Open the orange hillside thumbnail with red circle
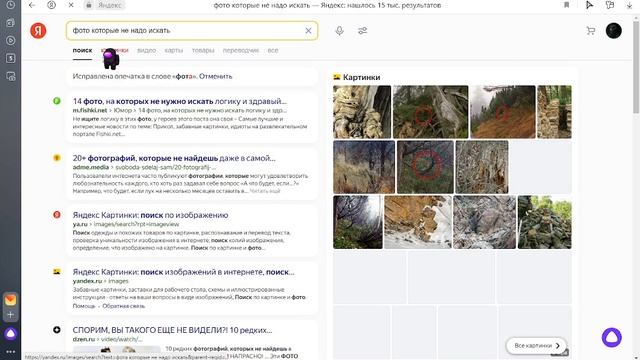Image resolution: width=640 pixels, height=360 pixels. point(502,112)
